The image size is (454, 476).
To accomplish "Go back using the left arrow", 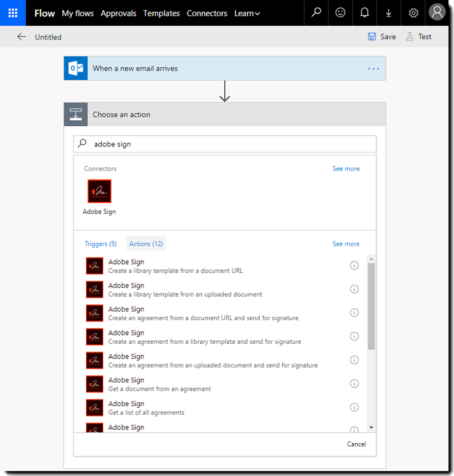I will click(x=21, y=37).
